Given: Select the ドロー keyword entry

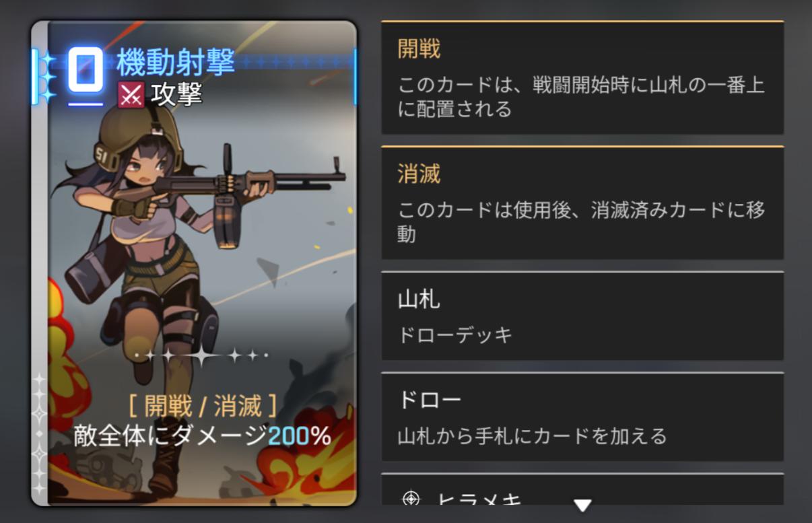Looking at the screenshot, I should point(582,417).
